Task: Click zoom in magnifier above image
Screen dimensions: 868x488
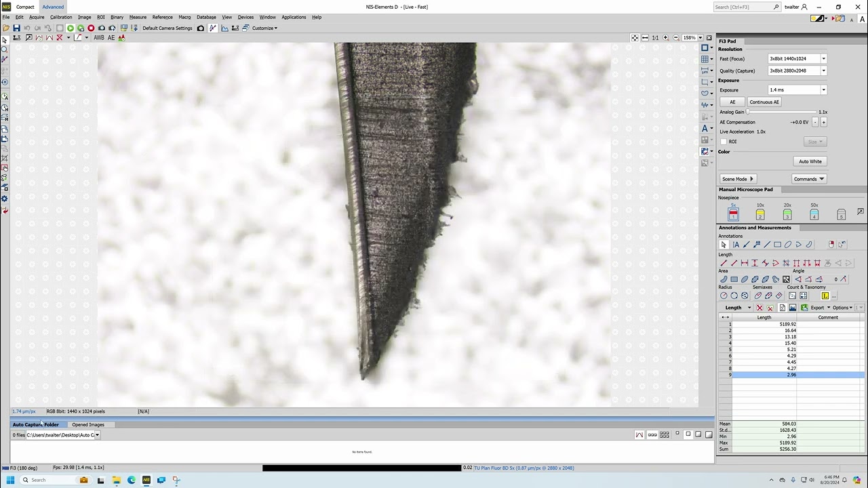Action: [665, 38]
